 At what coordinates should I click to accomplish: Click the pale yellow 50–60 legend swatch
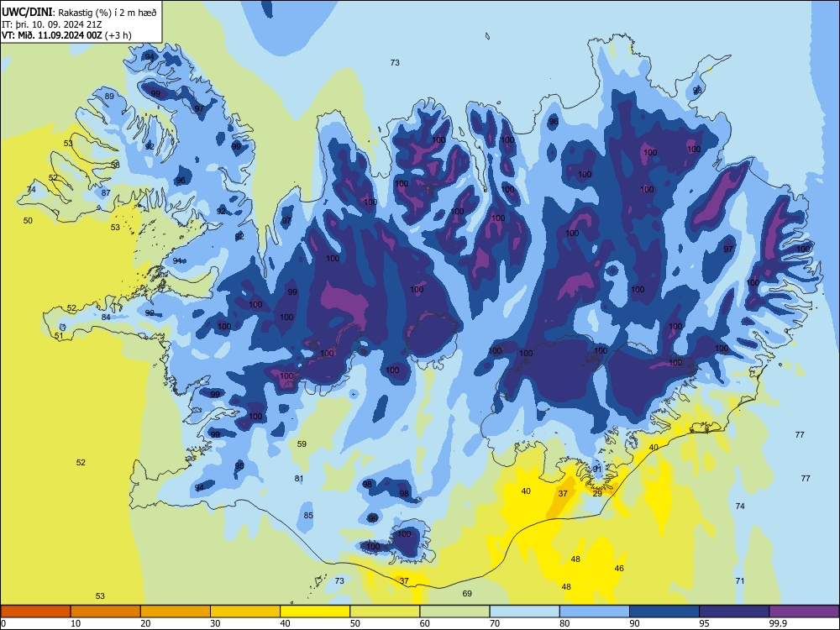(x=385, y=612)
